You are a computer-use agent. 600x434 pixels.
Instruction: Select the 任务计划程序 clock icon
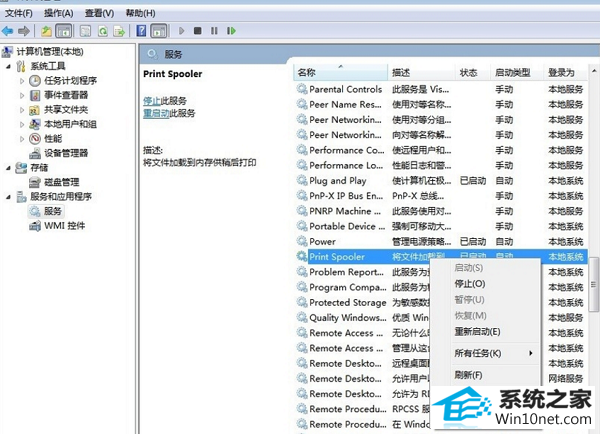[x=35, y=80]
